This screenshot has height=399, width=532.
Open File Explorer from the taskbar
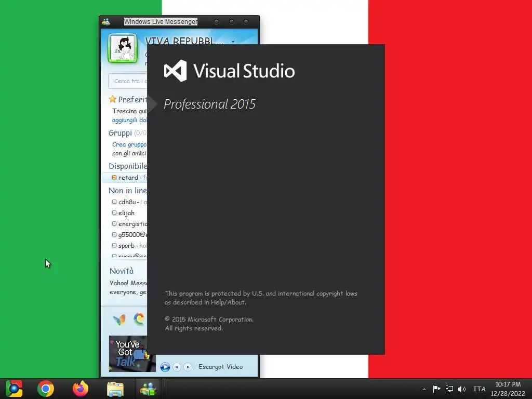click(115, 389)
